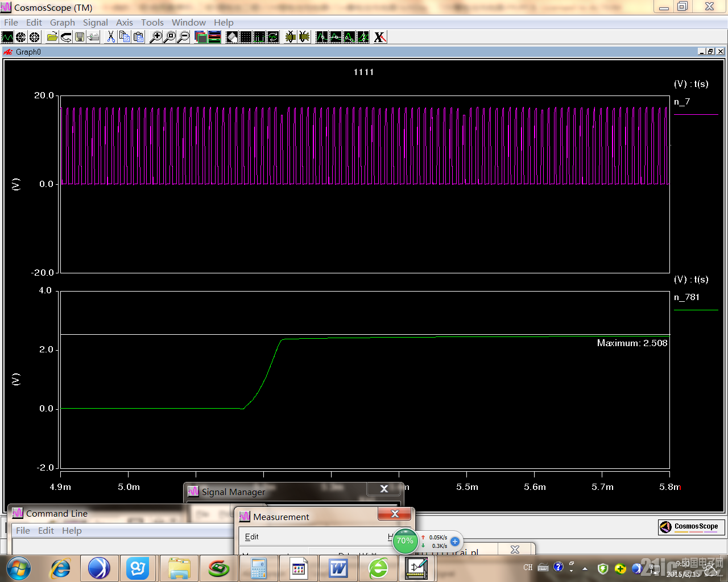Open Command Line window Help menu
This screenshot has width=728, height=582.
click(72, 530)
